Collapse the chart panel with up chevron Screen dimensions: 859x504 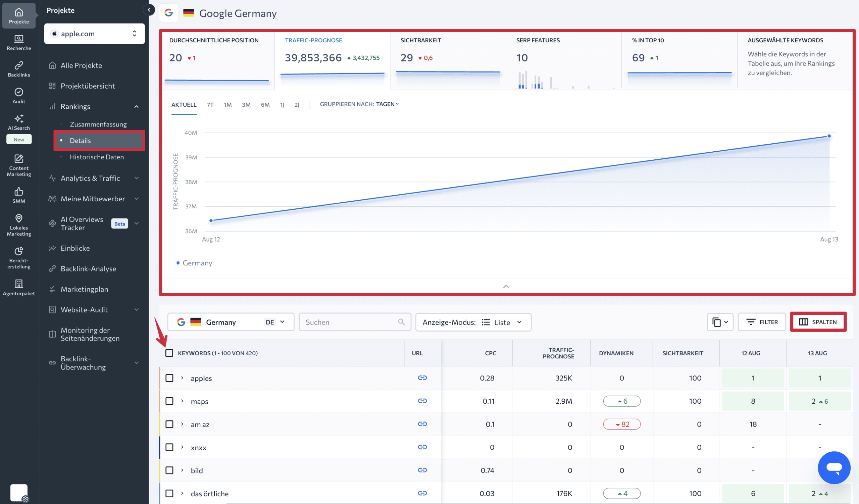coord(506,287)
